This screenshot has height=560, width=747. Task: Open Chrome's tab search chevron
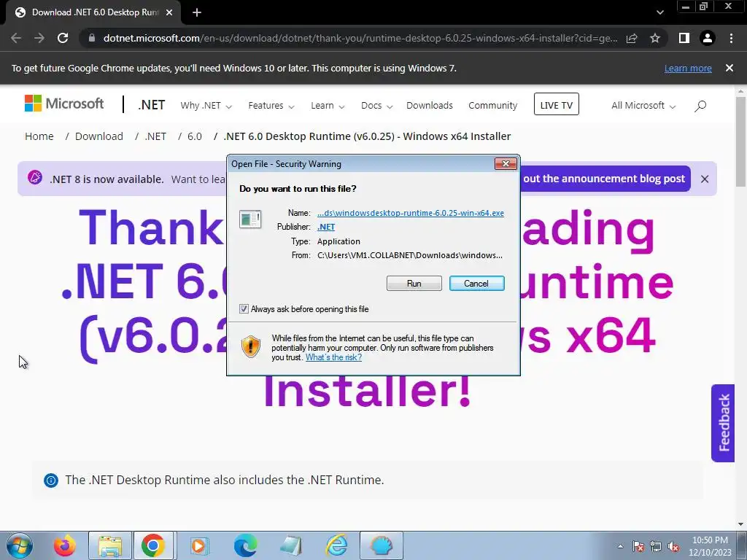pos(659,13)
